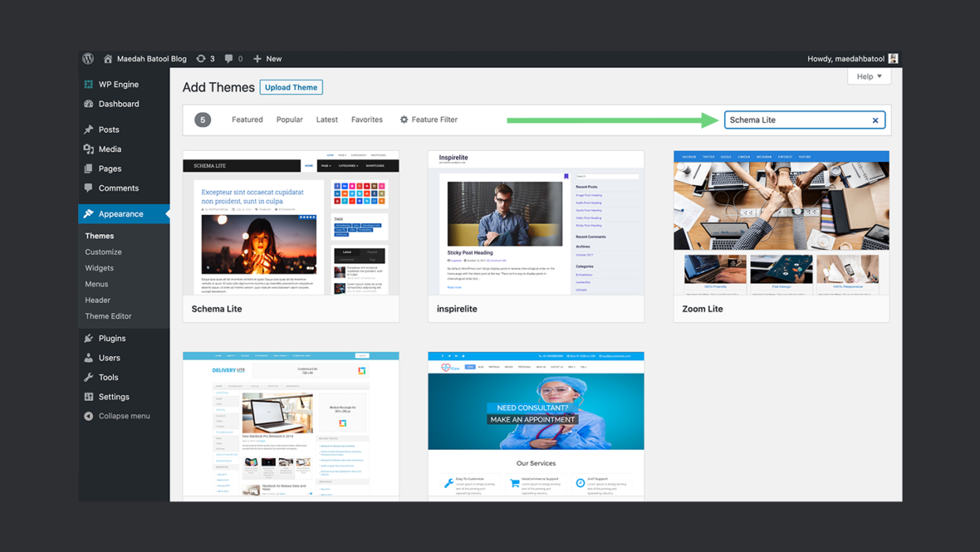Screen dimensions: 980x552
Task: Click the Upload Theme button
Action: click(x=291, y=87)
